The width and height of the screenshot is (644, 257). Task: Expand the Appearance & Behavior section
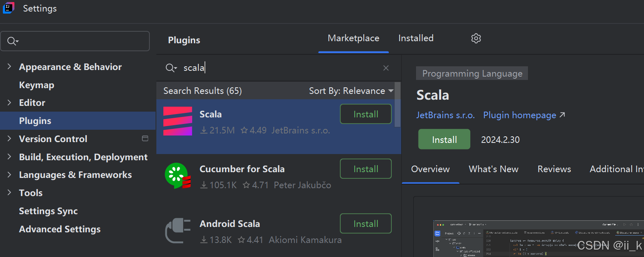pos(9,66)
